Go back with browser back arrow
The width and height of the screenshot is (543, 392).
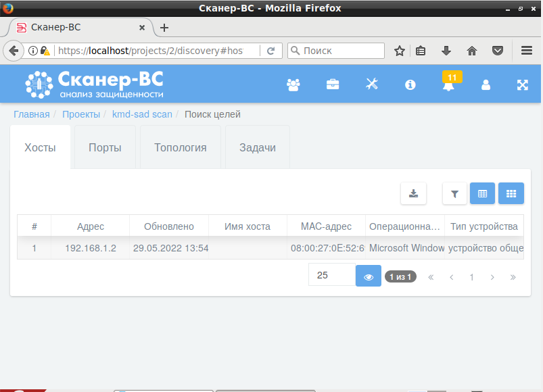tap(14, 51)
